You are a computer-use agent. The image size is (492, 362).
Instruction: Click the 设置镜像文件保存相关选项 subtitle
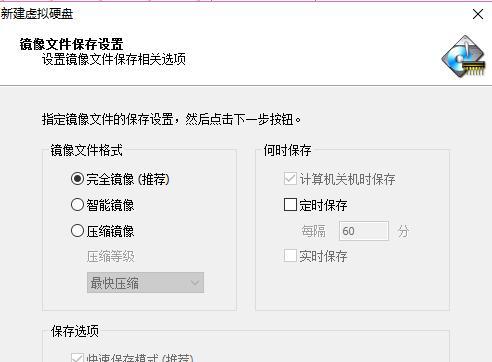click(x=114, y=59)
